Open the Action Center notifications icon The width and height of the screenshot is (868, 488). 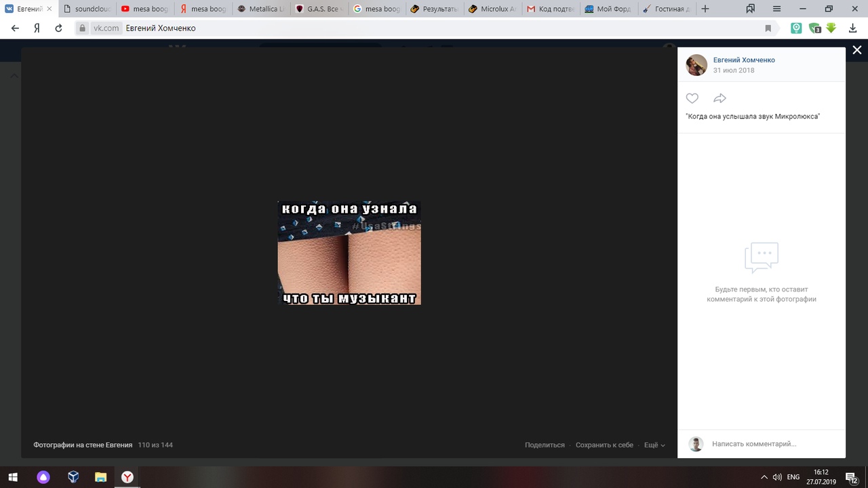click(x=852, y=478)
